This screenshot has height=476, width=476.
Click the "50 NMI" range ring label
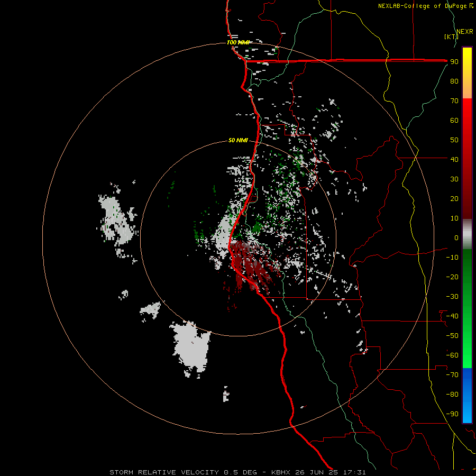coord(238,140)
